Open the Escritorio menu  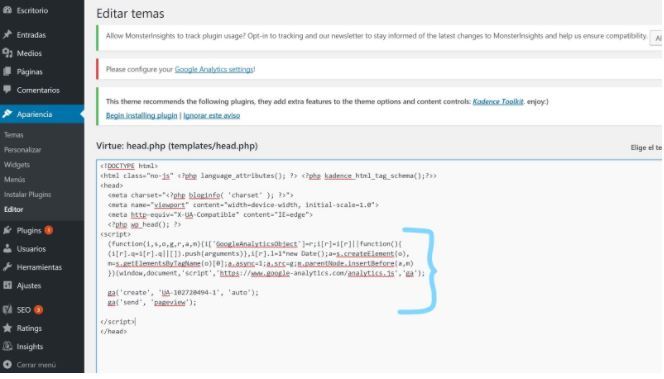click(x=32, y=10)
